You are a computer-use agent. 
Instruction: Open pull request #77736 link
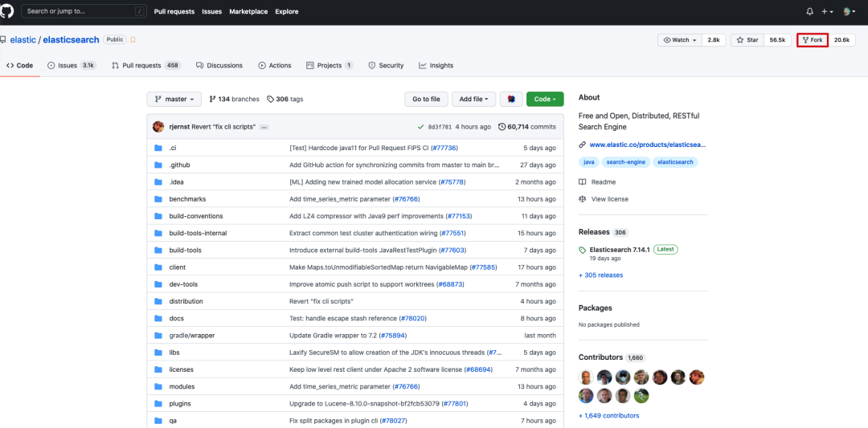tap(444, 148)
